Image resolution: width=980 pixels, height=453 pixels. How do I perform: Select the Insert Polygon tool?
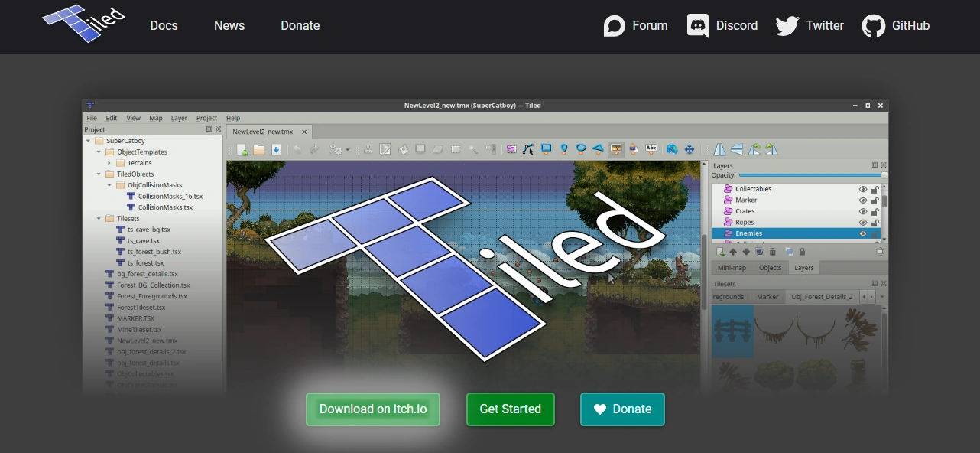tap(598, 149)
